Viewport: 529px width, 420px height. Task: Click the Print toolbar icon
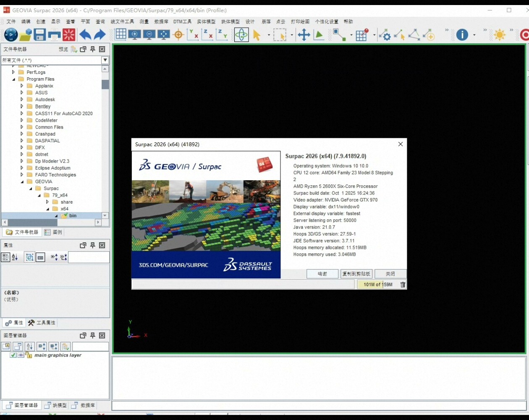[x=54, y=34]
